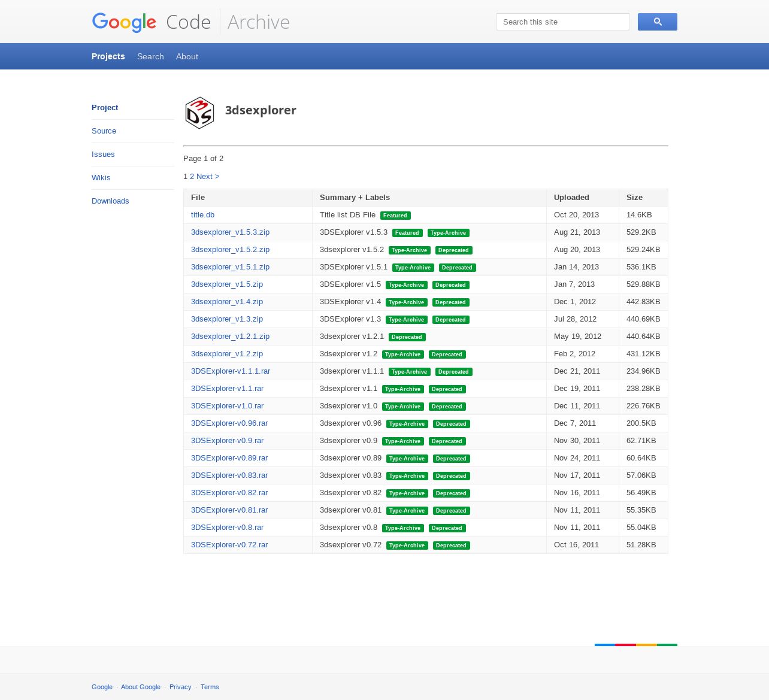
Task: Open the Terms footer link
Action: coord(210,687)
